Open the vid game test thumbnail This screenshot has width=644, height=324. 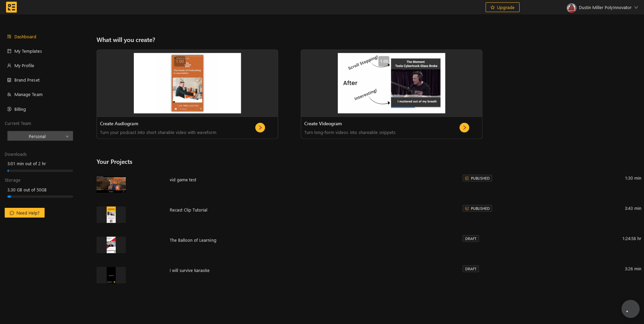111,184
